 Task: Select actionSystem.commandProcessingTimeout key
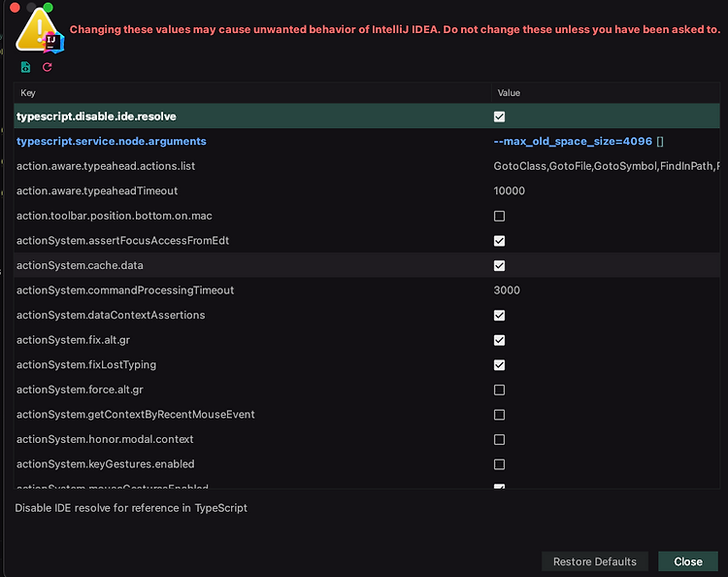pyautogui.click(x=125, y=290)
